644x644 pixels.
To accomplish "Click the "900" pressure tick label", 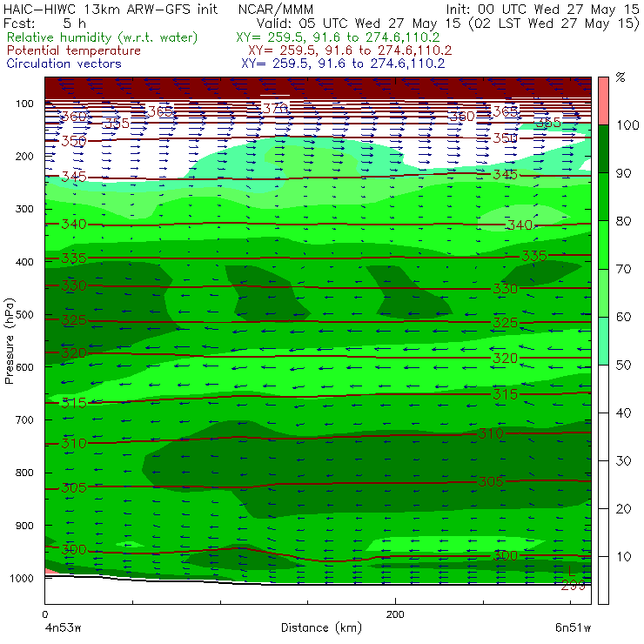I will [24, 526].
